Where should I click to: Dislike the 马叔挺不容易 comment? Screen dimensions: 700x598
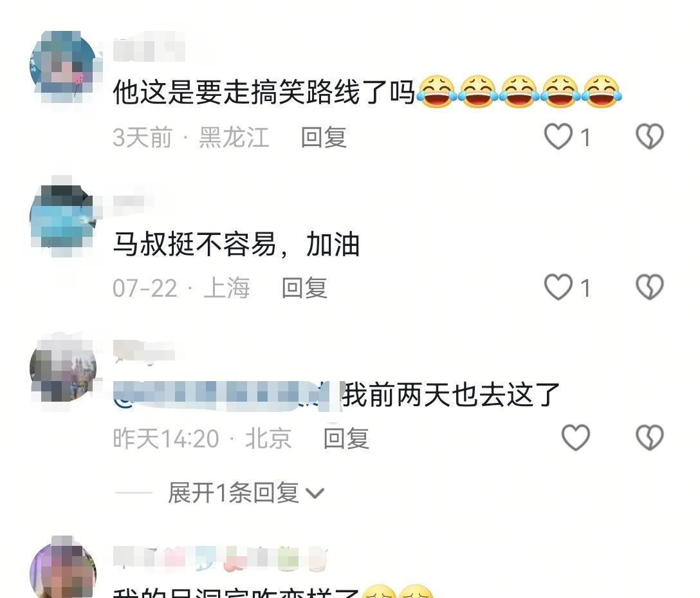[650, 286]
